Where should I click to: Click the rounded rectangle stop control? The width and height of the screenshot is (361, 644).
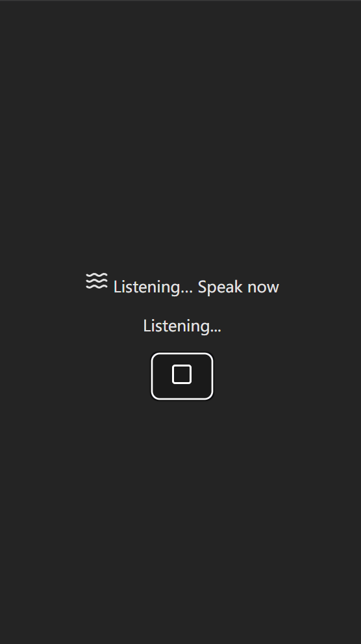[182, 376]
